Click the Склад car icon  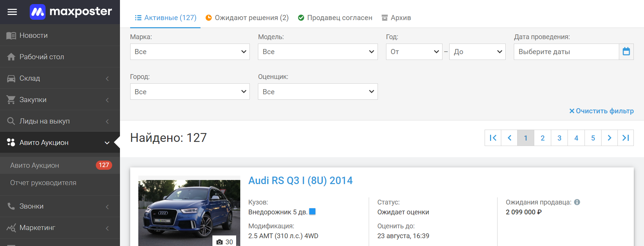coord(11,79)
